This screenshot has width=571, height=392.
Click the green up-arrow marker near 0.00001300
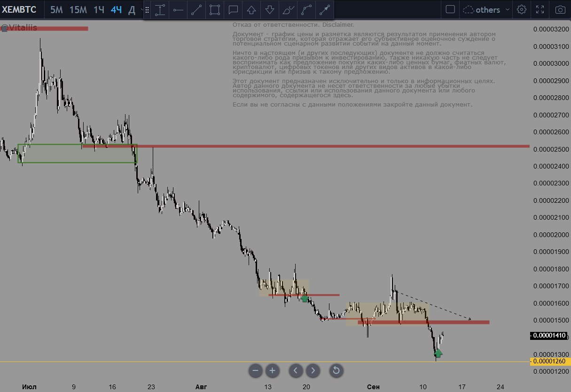click(x=438, y=353)
